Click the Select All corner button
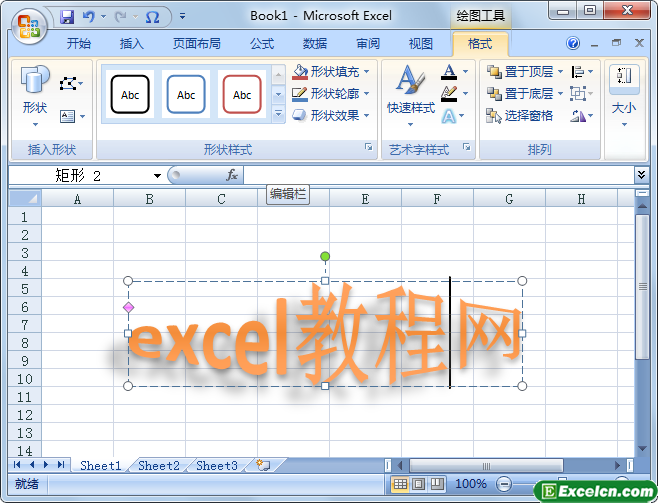The width and height of the screenshot is (658, 503). (25, 198)
